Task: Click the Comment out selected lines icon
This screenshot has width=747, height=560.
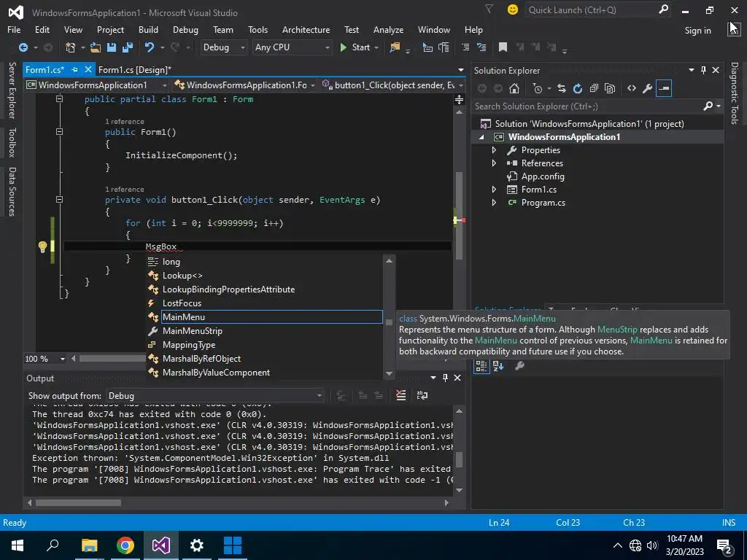Action: (x=465, y=47)
